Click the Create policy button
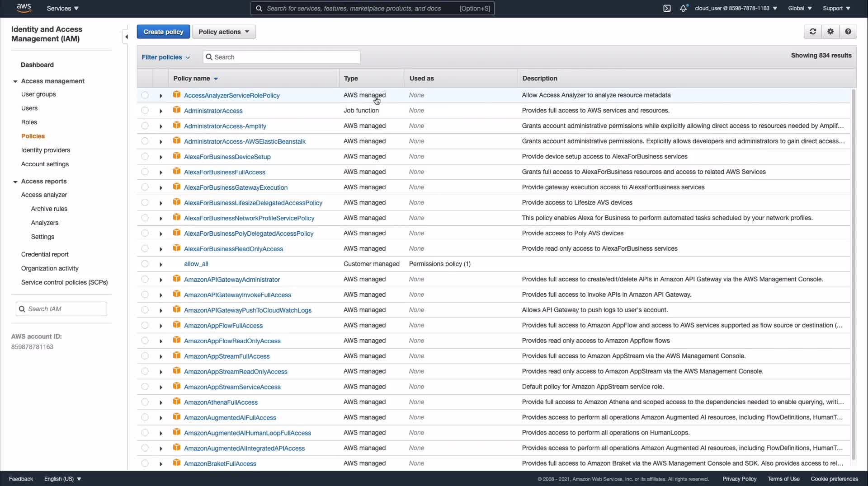868x486 pixels. click(x=163, y=32)
